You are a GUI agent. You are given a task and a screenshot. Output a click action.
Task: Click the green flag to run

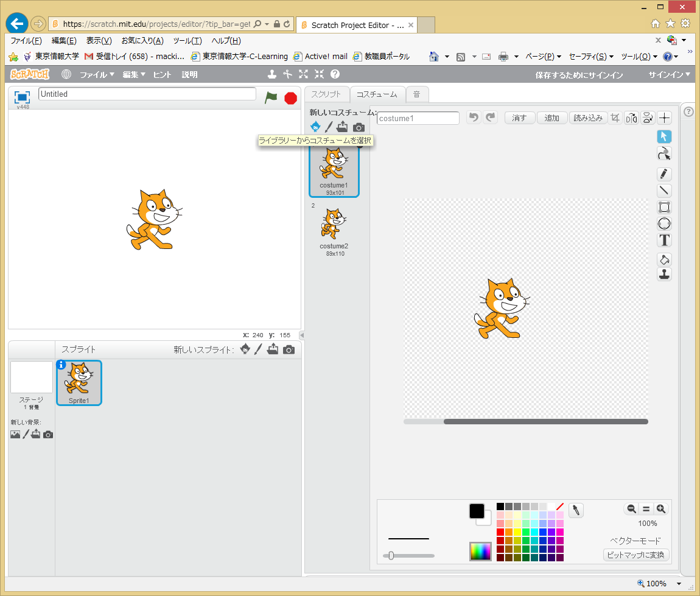271,97
